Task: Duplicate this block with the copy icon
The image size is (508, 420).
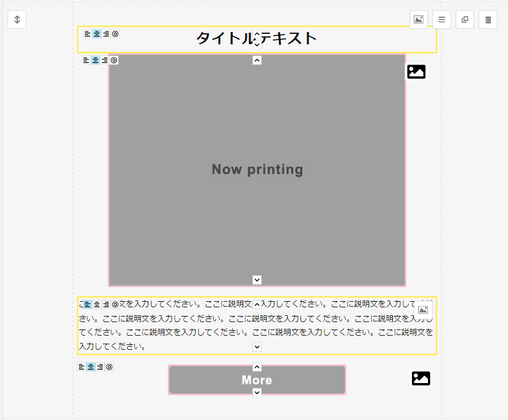Action: pyautogui.click(x=465, y=20)
